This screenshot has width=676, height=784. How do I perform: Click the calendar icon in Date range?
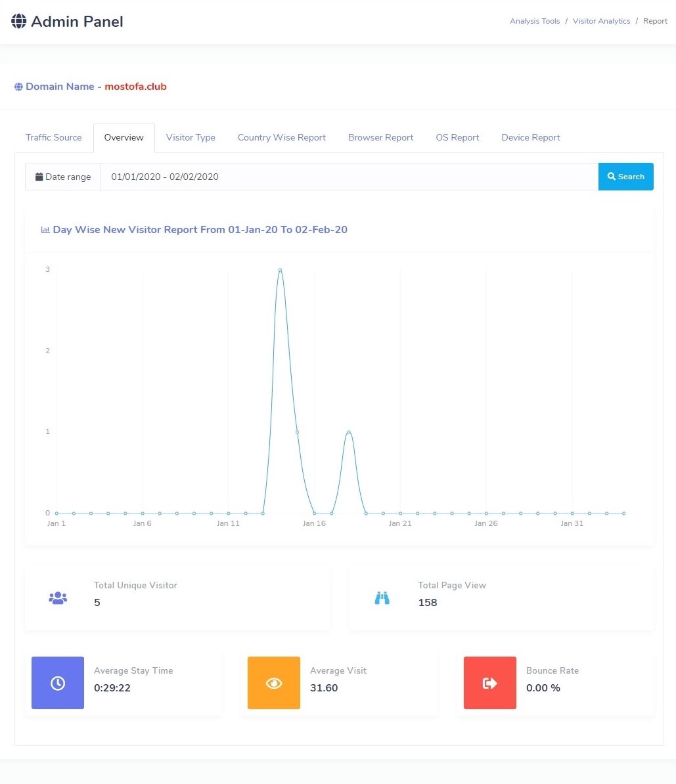(39, 177)
